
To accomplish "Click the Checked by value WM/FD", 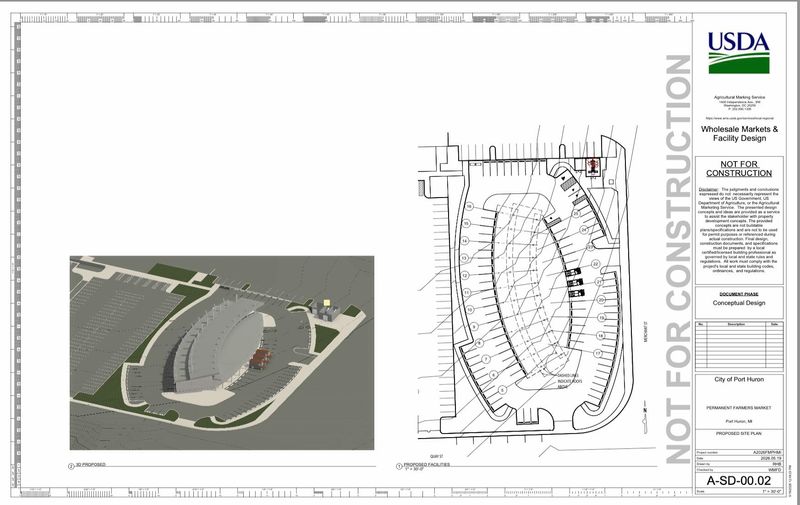I will point(775,469).
